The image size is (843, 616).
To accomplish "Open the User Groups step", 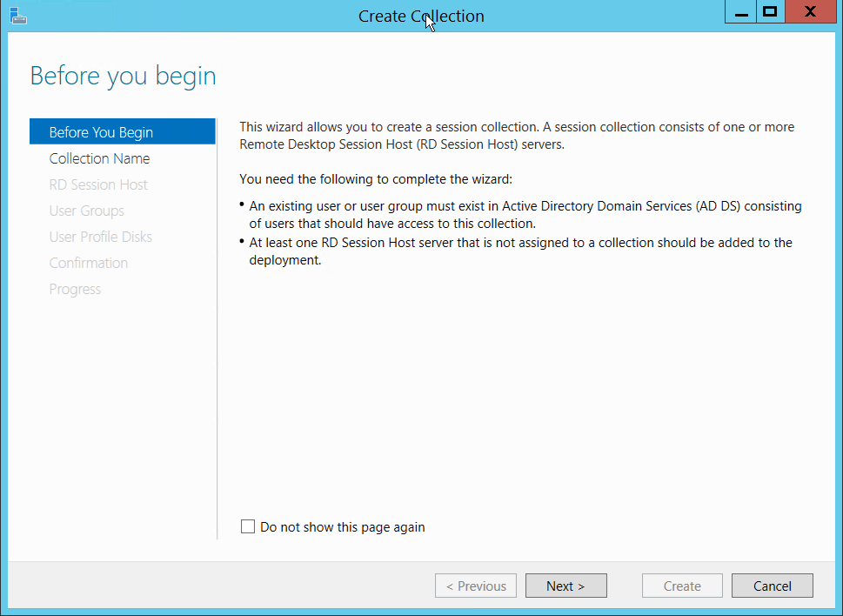I will point(86,211).
